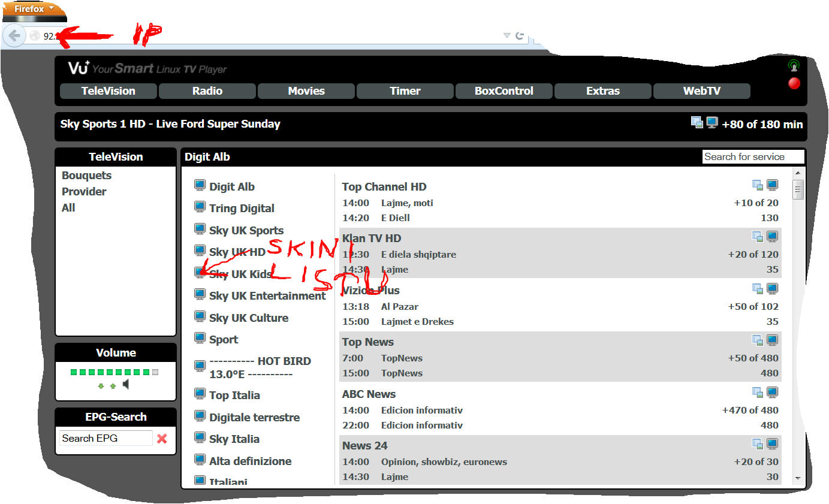
Task: Stream the current Sky Sports 1 HD service
Action: (x=697, y=122)
